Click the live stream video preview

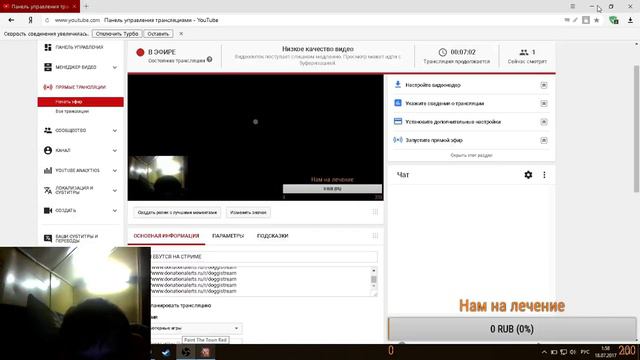point(256,137)
